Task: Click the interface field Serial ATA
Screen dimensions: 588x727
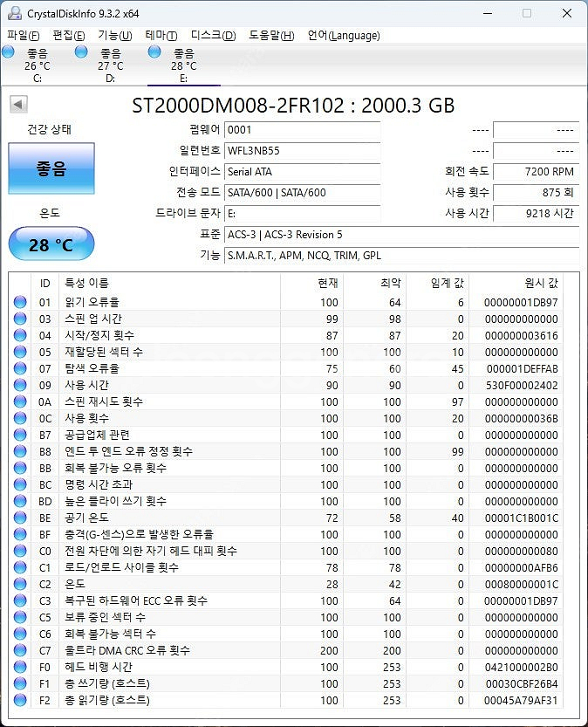Action: click(302, 172)
